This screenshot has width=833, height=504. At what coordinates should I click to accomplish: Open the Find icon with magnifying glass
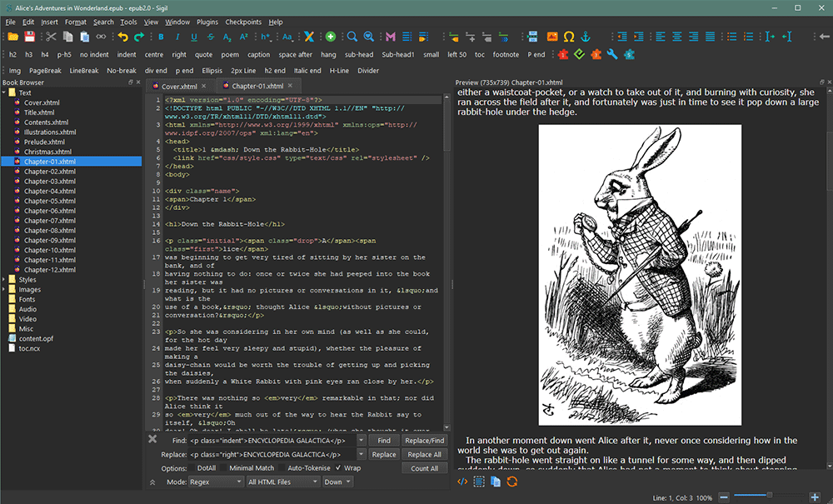[x=352, y=37]
